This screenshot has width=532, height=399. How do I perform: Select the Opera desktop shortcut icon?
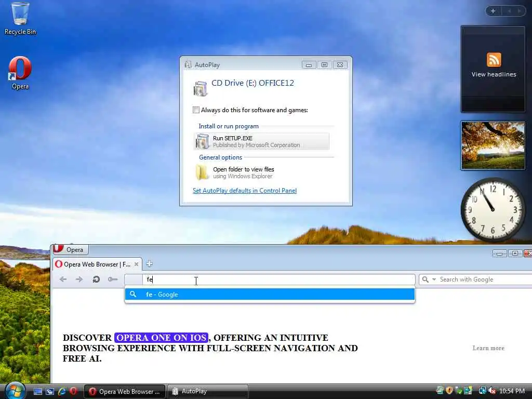click(x=20, y=73)
